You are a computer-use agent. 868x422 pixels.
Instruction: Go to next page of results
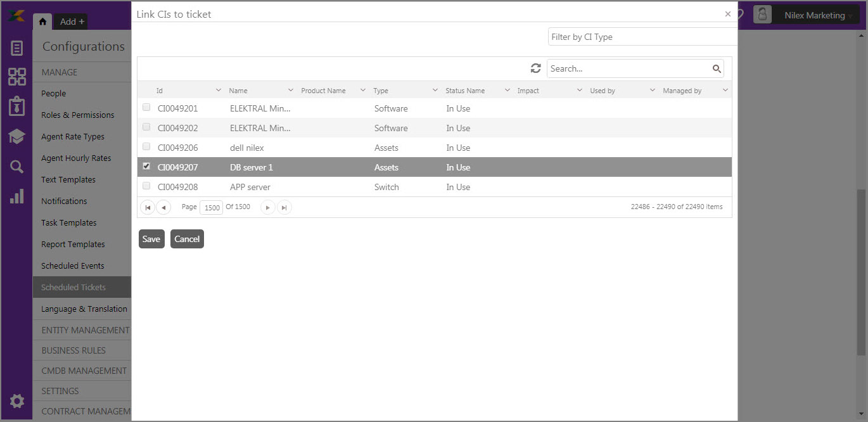(x=268, y=207)
